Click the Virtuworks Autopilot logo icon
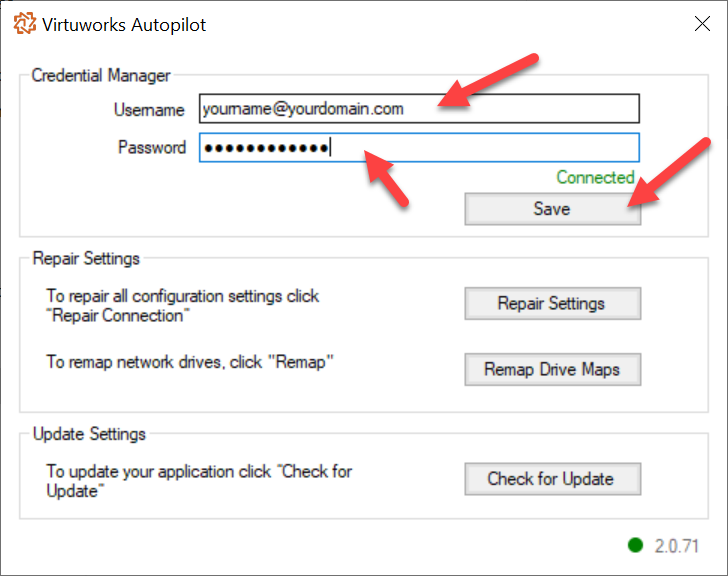 pyautogui.click(x=25, y=23)
